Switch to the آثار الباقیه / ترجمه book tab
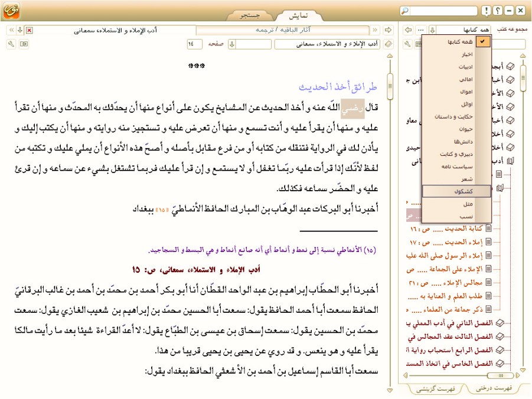The width and height of the screenshot is (532, 399). pyautogui.click(x=283, y=30)
